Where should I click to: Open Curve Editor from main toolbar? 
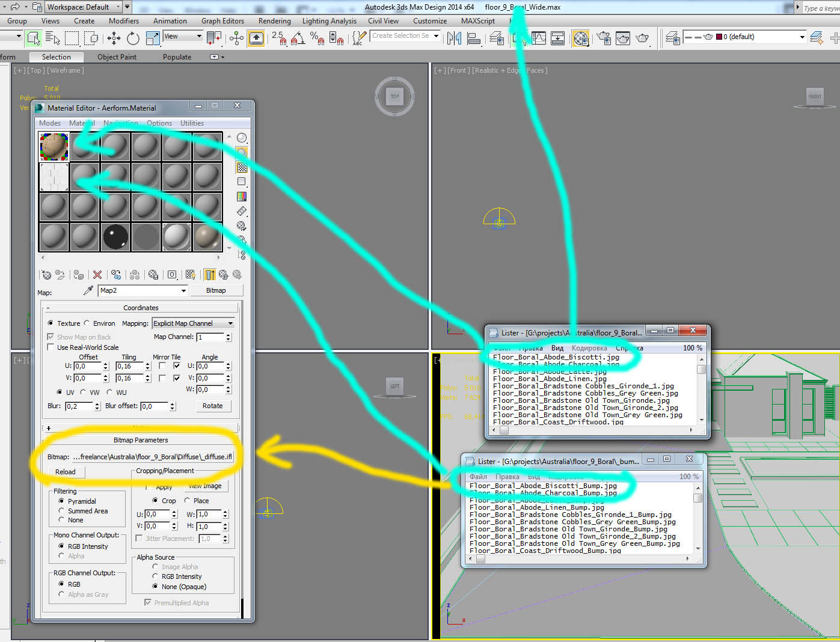pos(539,38)
